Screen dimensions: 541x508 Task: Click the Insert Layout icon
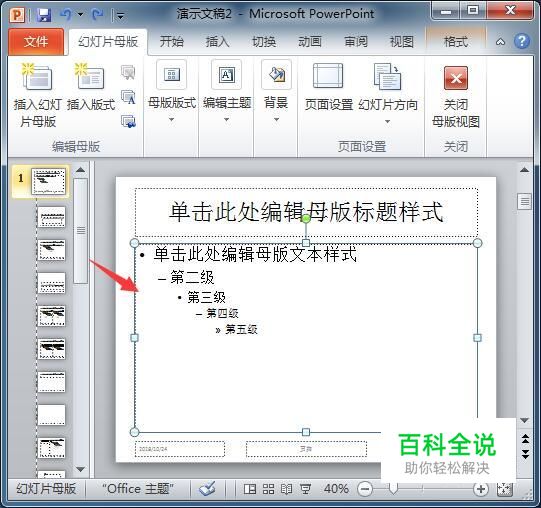pyautogui.click(x=90, y=76)
